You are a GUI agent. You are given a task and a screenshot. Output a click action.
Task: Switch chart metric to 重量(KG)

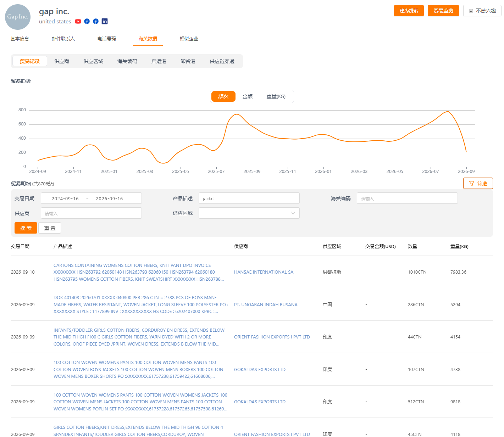(x=276, y=96)
